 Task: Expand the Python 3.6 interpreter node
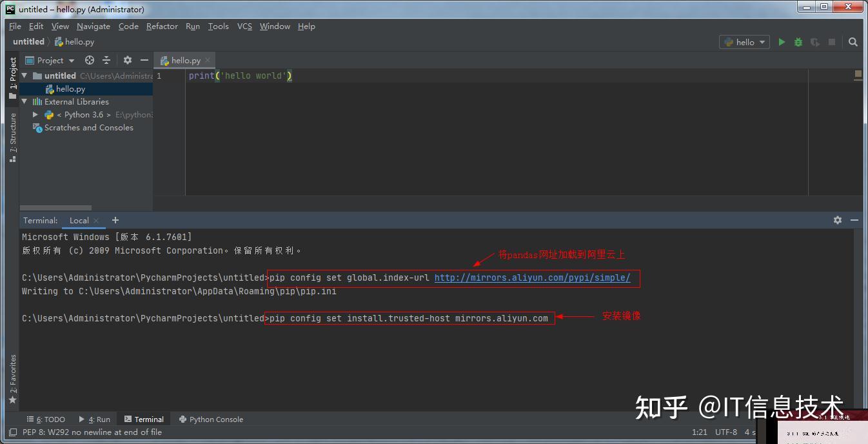click(x=35, y=114)
